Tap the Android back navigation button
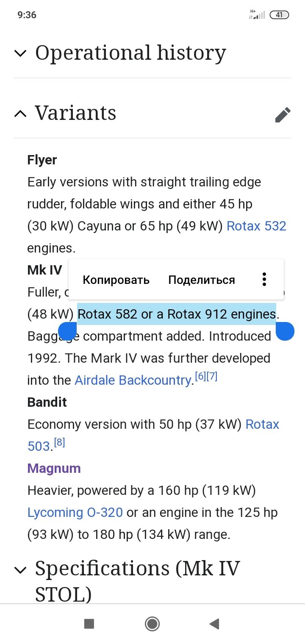305x644 pixels. [214, 624]
